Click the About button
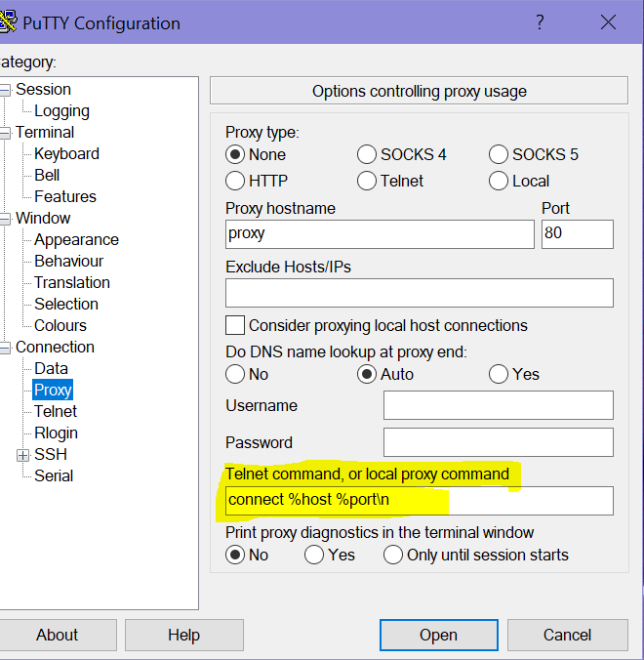This screenshot has height=660, width=644. click(x=58, y=635)
